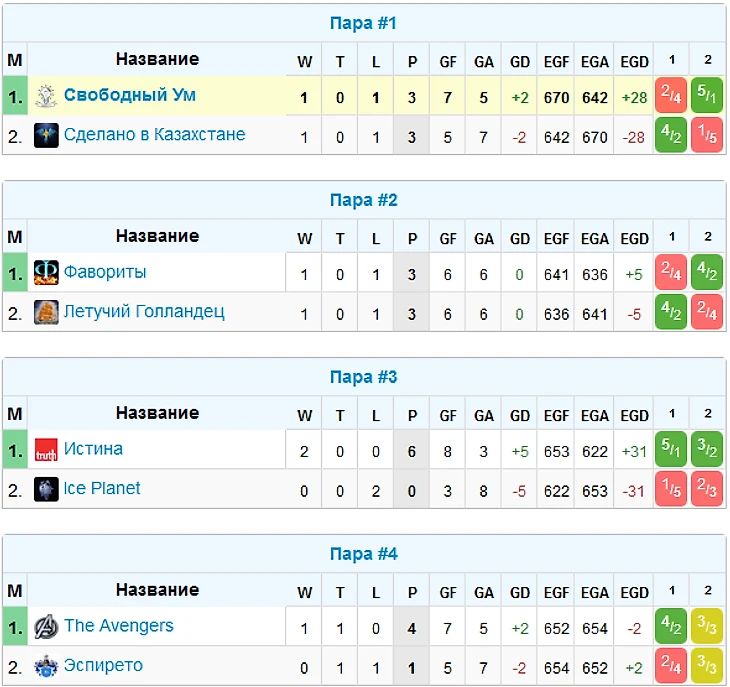730x687 pixels.
Task: Click Свободный Ум's green 5/1 result badge
Action: click(x=707, y=95)
